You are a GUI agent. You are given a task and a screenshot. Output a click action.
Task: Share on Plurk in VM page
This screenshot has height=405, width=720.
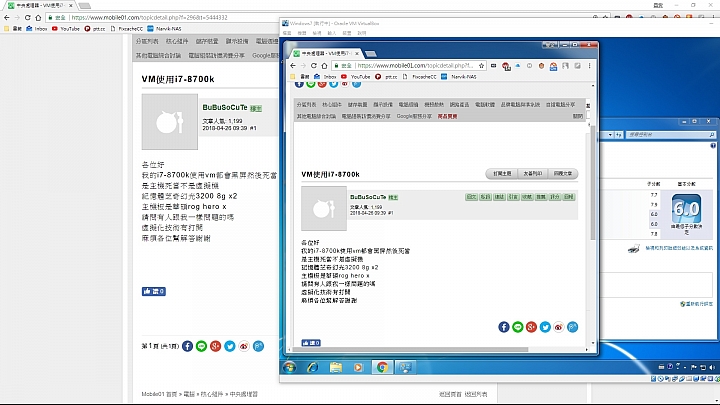point(573,327)
